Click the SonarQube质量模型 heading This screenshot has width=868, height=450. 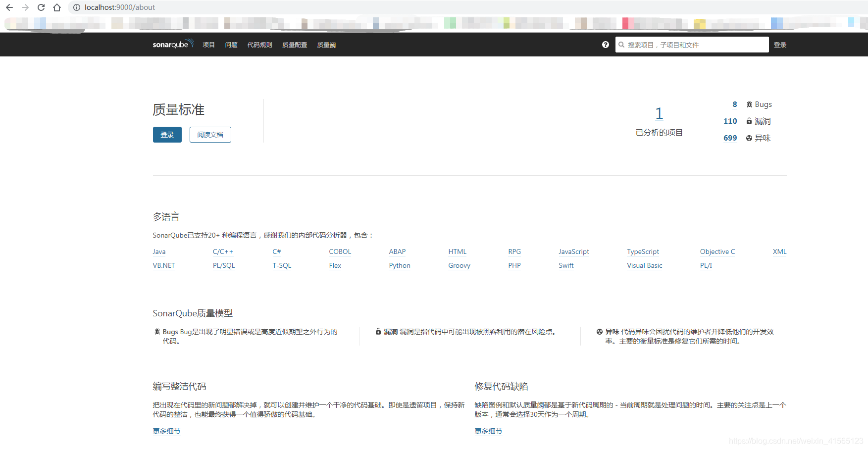pyautogui.click(x=193, y=313)
